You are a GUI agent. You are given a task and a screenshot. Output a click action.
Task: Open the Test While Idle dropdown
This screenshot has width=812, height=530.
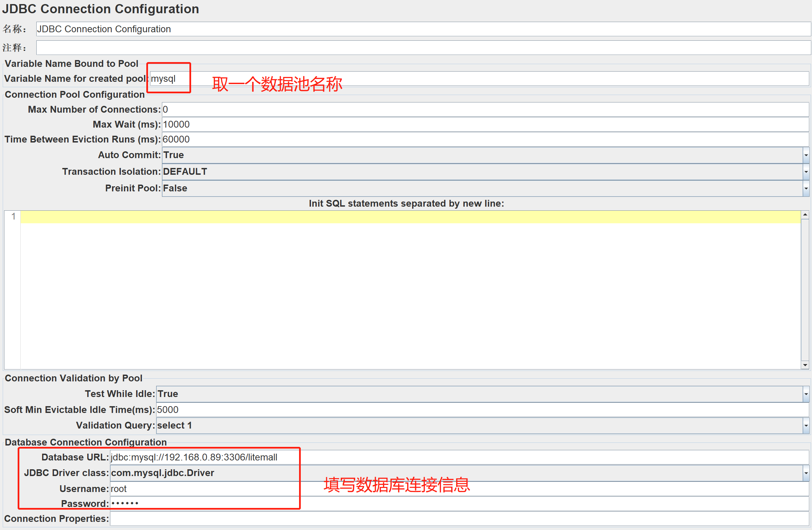tap(806, 394)
